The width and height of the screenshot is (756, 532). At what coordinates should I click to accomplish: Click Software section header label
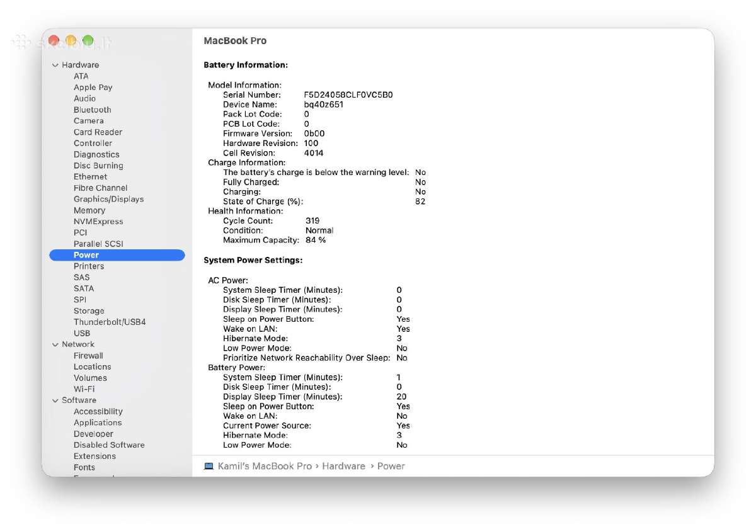tap(79, 400)
